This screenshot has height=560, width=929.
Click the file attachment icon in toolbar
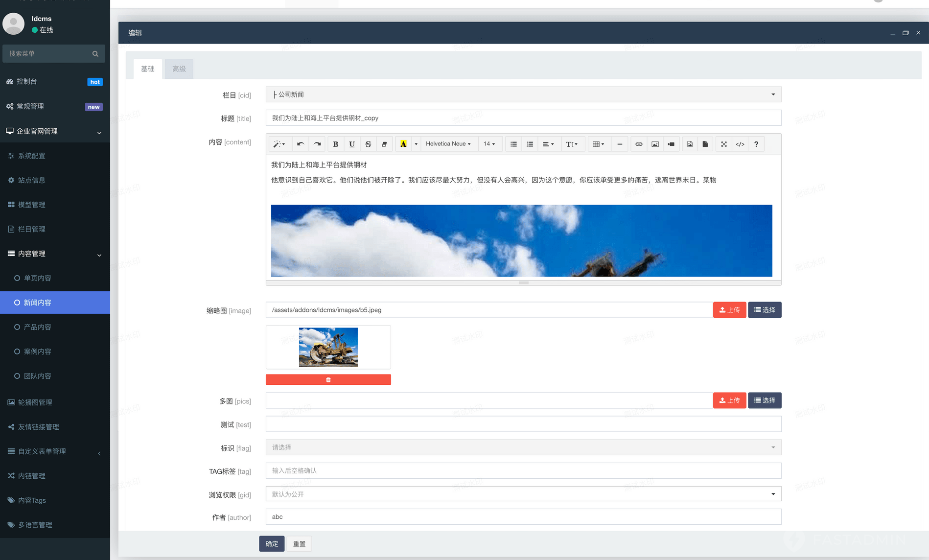[x=705, y=144]
